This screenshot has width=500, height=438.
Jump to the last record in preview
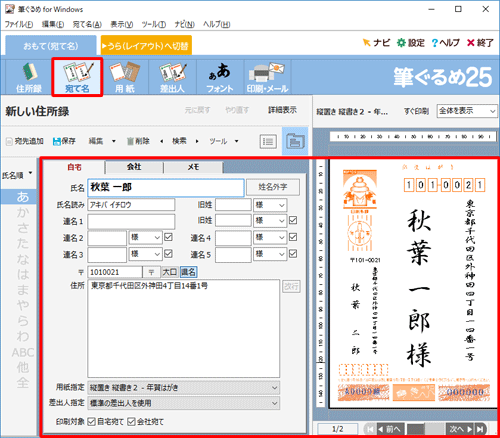(480, 429)
